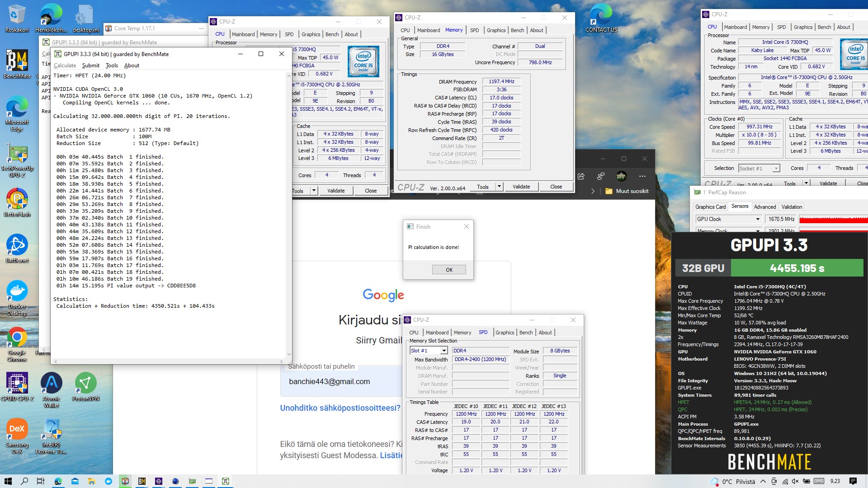Click BenchMate icon in taskbar

142,481
